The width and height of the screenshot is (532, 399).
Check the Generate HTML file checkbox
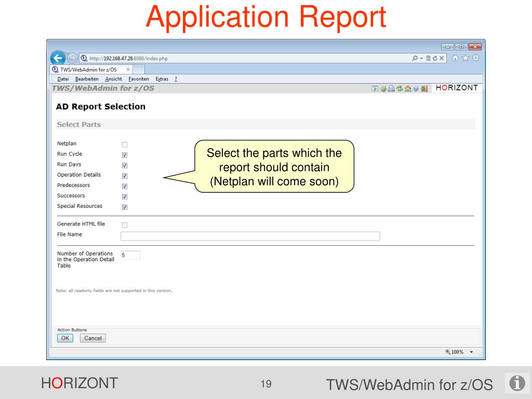pyautogui.click(x=125, y=225)
